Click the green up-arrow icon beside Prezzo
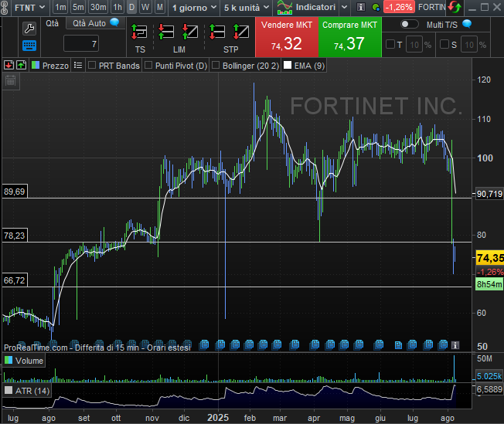Viewport: 504px width, 424px height. pos(20,66)
